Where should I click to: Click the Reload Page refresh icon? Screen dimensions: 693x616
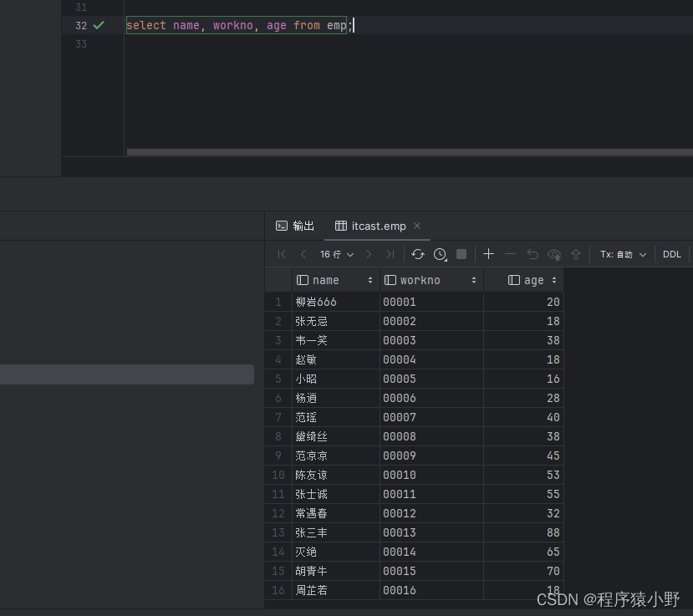pos(418,254)
